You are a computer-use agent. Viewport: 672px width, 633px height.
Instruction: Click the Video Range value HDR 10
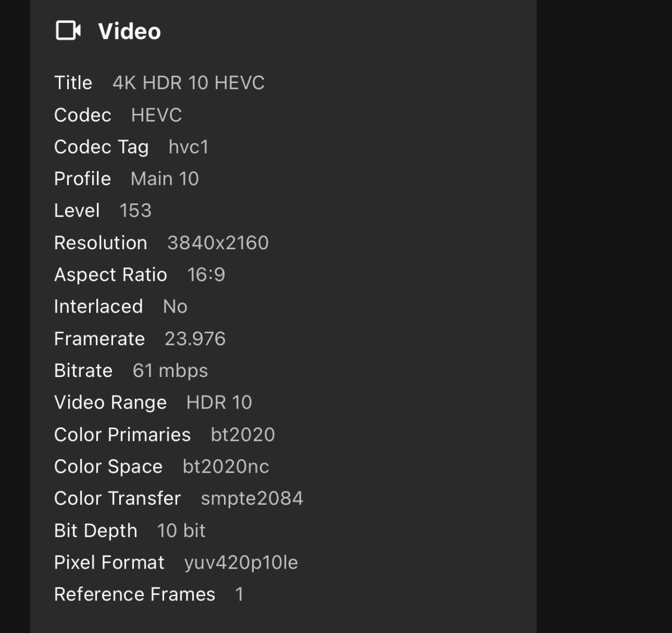click(219, 403)
